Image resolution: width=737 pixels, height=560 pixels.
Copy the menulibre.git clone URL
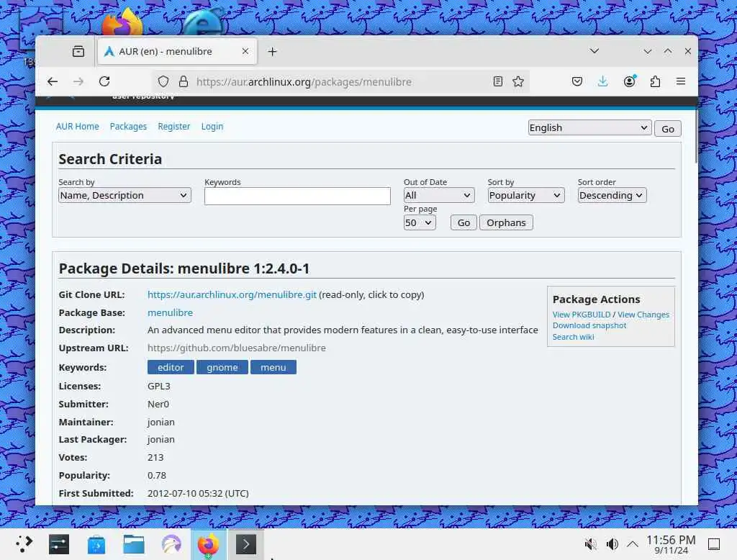[232, 295]
